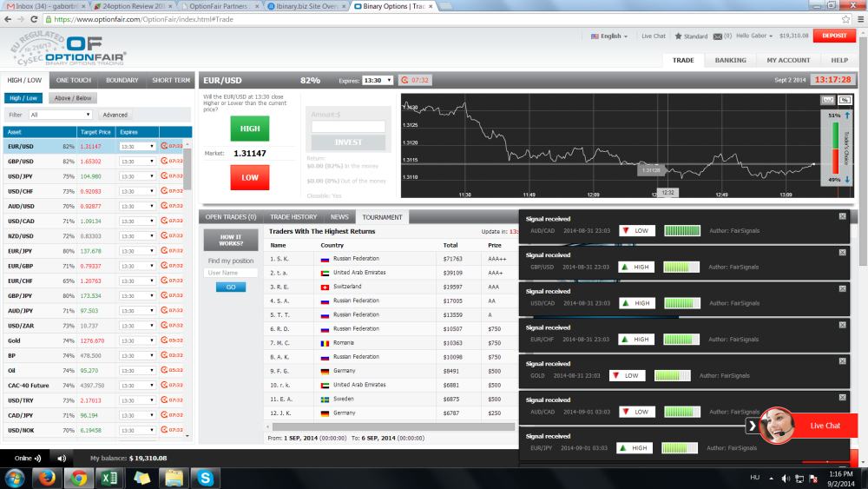
Task: Click the asset list vertical scrollbar
Action: coord(187,169)
